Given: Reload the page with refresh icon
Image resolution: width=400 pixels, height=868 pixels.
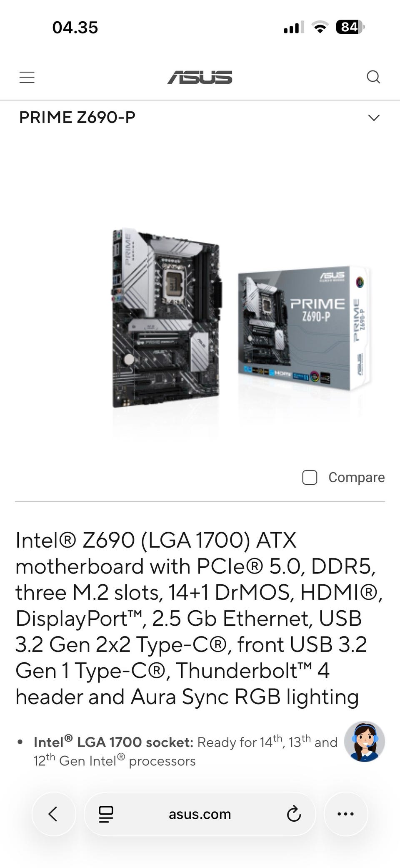Looking at the screenshot, I should (x=294, y=814).
